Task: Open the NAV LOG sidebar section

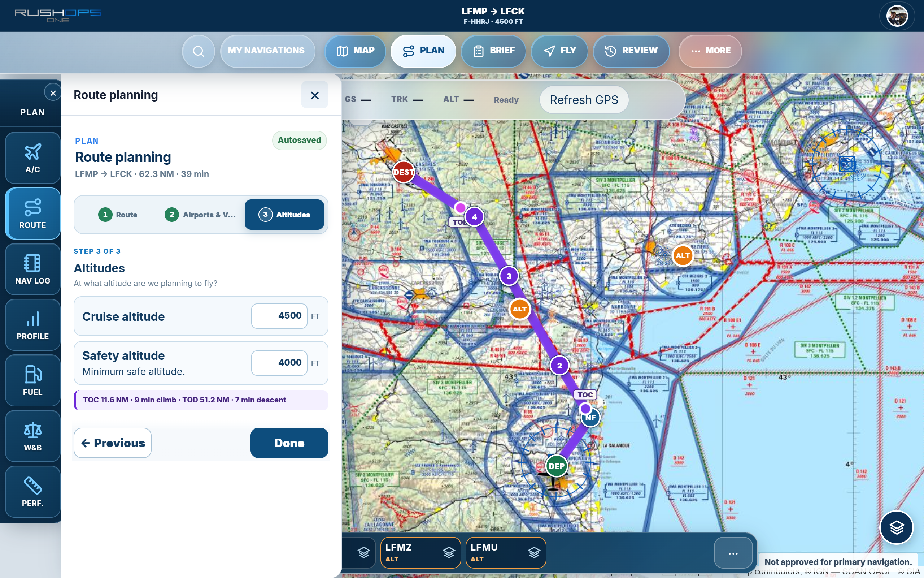Action: pos(33,269)
